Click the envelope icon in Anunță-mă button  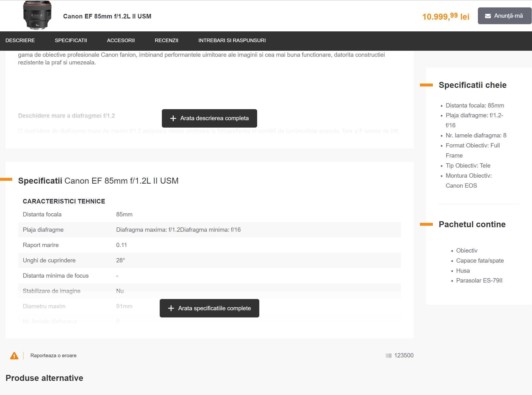coord(488,16)
